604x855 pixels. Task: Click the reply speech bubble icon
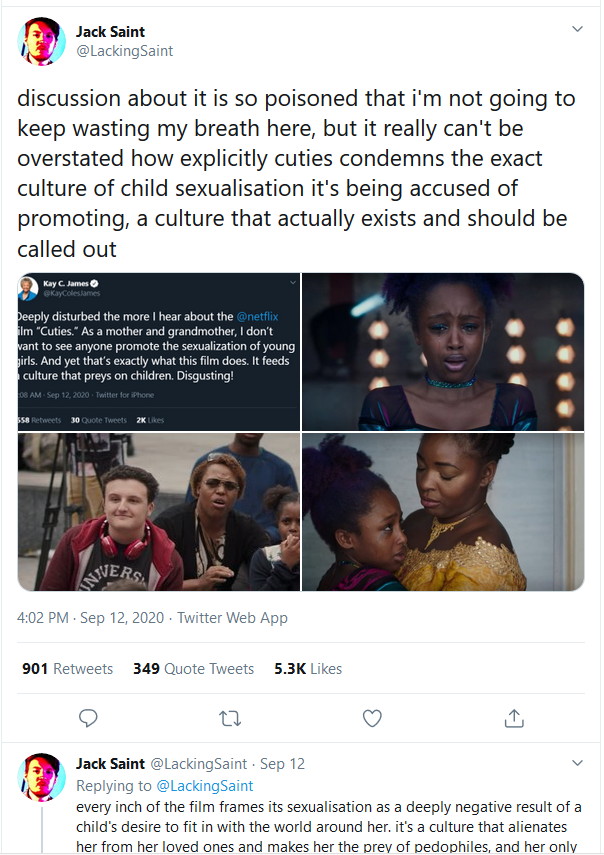click(x=88, y=718)
